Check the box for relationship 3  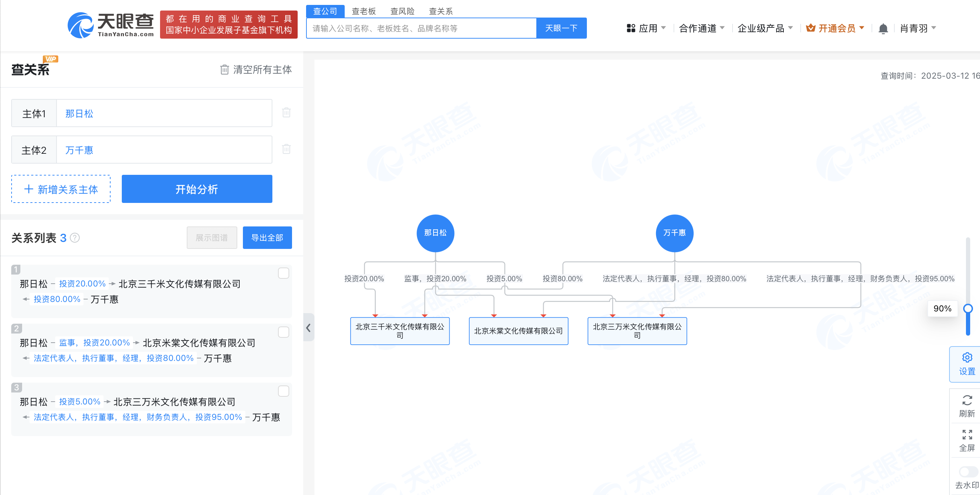tap(283, 391)
